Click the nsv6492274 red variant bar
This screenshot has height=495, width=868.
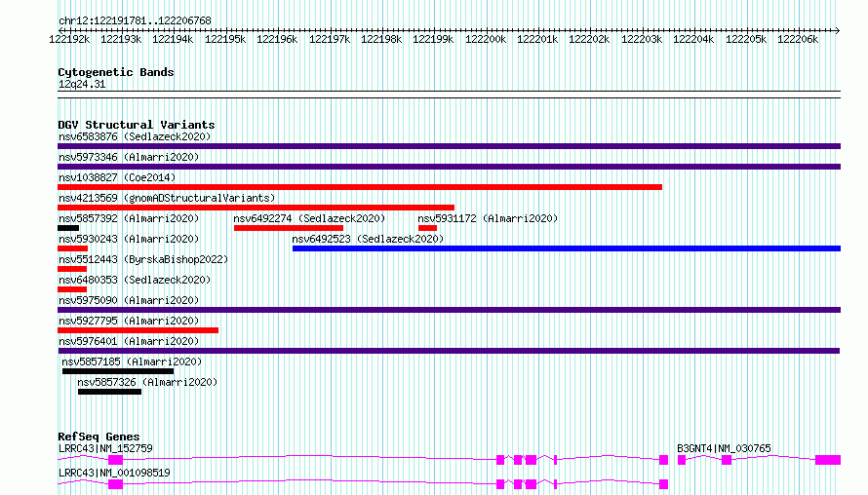pyautogui.click(x=289, y=228)
